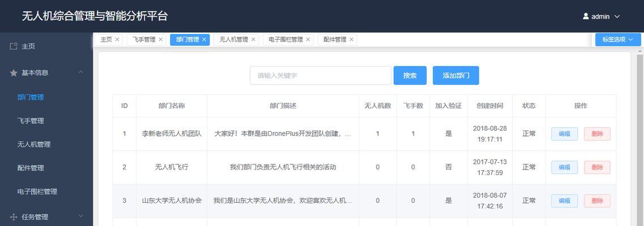The image size is (644, 226).
Task: Open 主页 in the sidebar
Action: [46, 46]
